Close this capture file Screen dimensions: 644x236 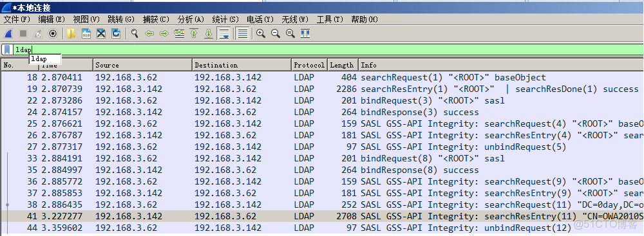point(101,33)
